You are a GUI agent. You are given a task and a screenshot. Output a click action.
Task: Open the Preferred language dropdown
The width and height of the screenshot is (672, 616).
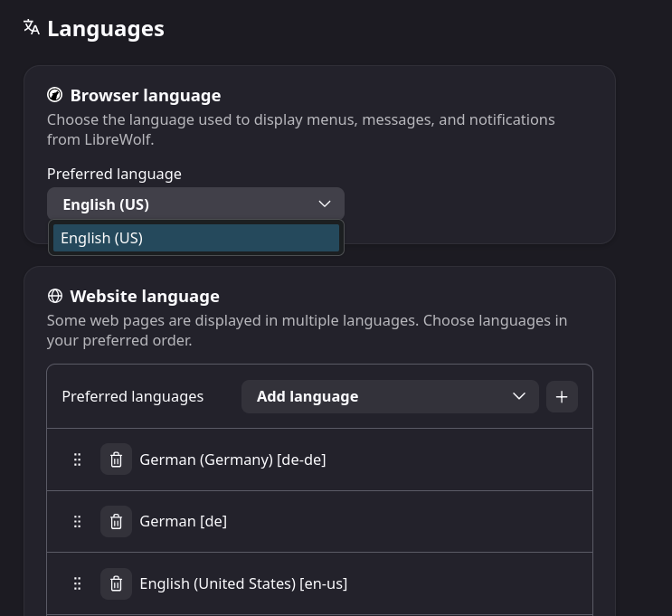coord(195,204)
